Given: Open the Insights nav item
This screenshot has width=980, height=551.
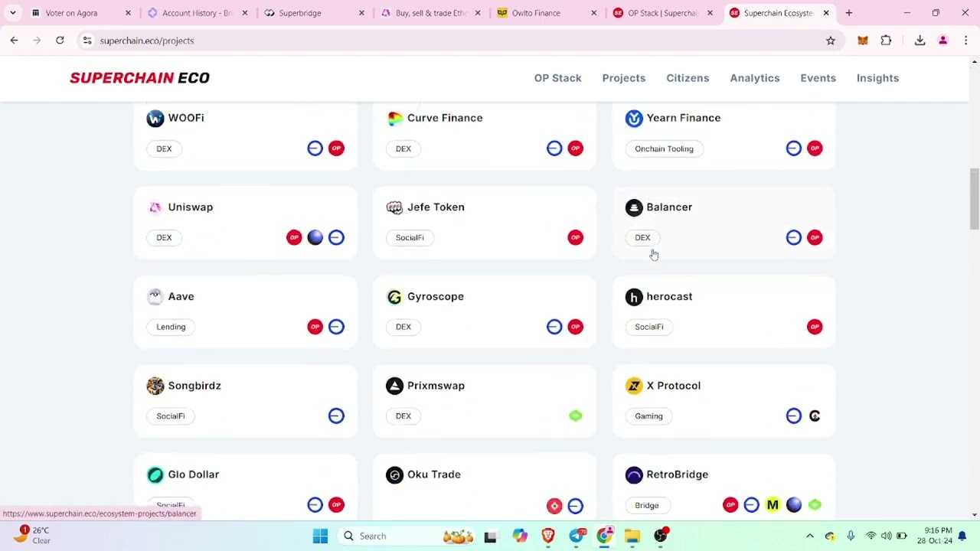Looking at the screenshot, I should click(877, 78).
